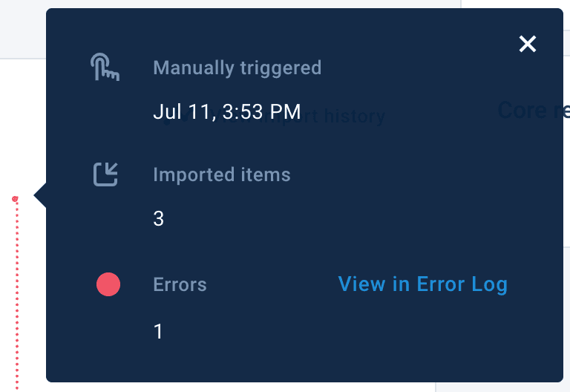
Task: Click the red timeline marker dot
Action: pyautogui.click(x=15, y=199)
